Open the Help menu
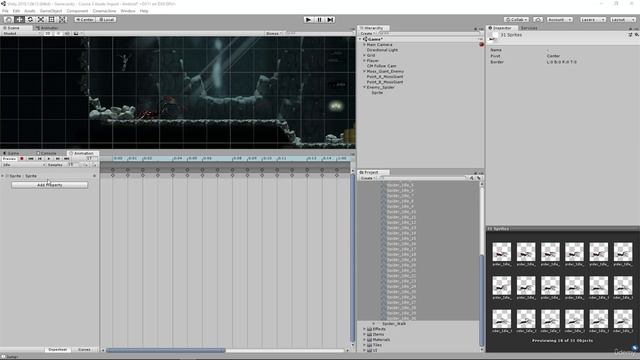Viewport: 640px width, 360px height. click(x=144, y=11)
